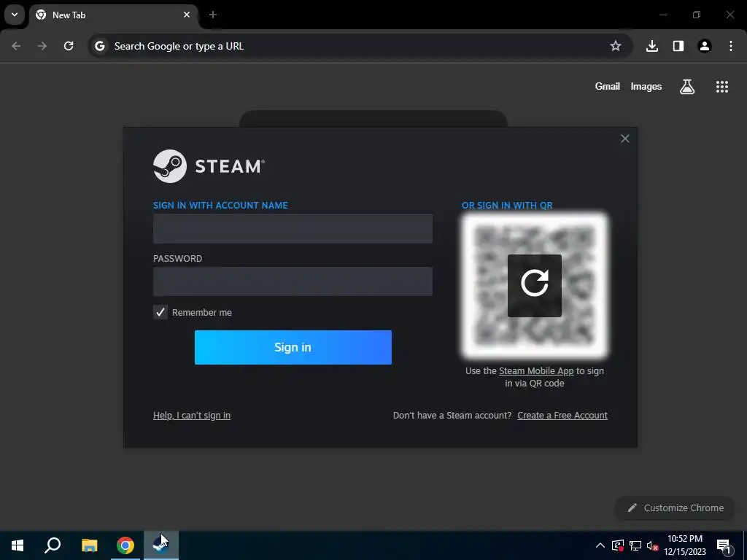This screenshot has height=560, width=747.
Task: Open Windows taskbar search
Action: click(53, 545)
